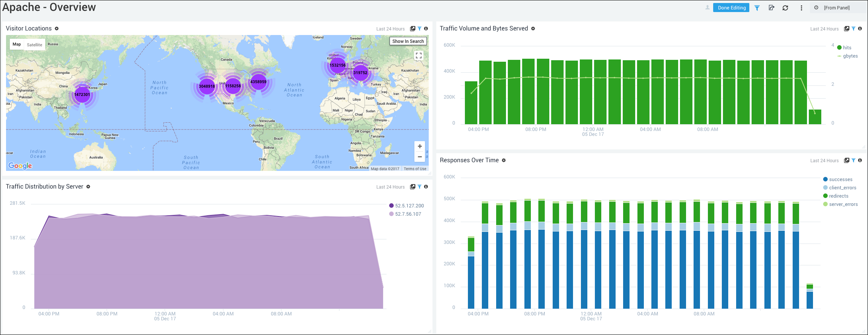Open Responses Over Time in search icon
Screen dimensions: 868x335
[847, 160]
